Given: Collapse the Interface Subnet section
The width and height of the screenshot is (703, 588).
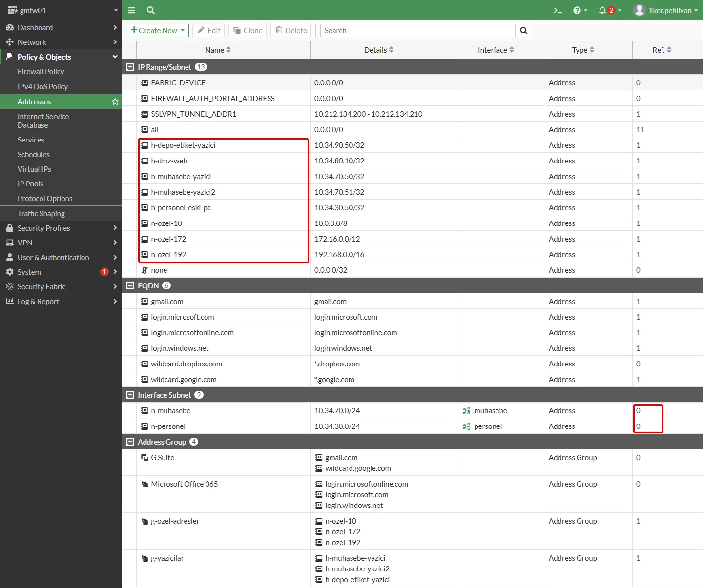Looking at the screenshot, I should click(x=130, y=395).
